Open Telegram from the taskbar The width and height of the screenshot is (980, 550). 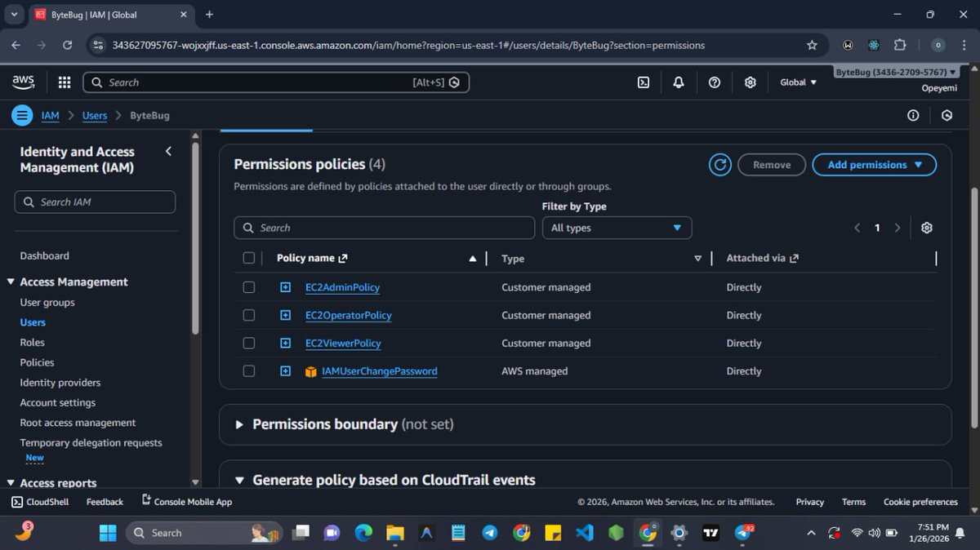(489, 533)
